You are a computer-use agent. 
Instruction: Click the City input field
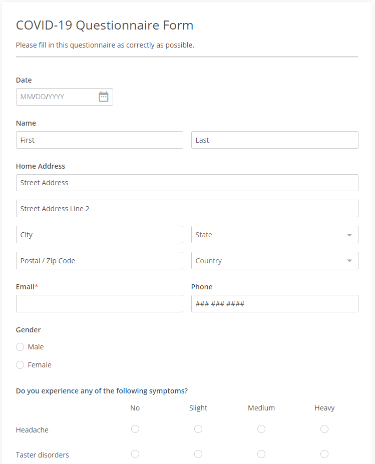[99, 235]
